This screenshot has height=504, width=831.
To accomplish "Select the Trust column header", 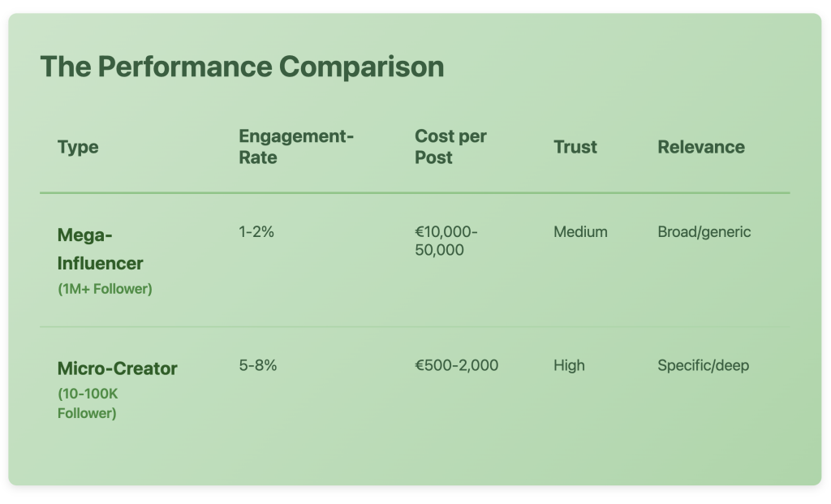I will click(575, 147).
